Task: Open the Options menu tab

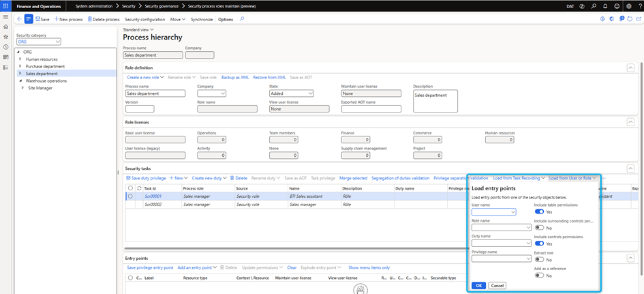Action: tap(225, 19)
